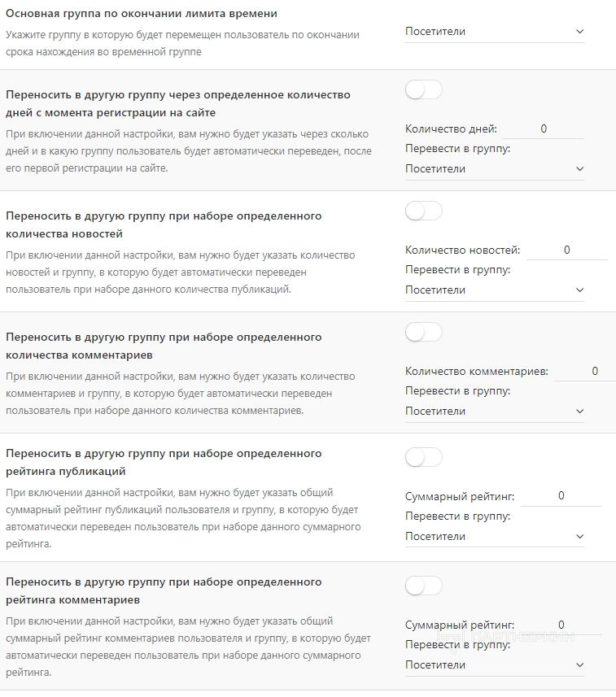Enable transfer by publications rating toggle
This screenshot has width=616, height=697.
coord(423,457)
